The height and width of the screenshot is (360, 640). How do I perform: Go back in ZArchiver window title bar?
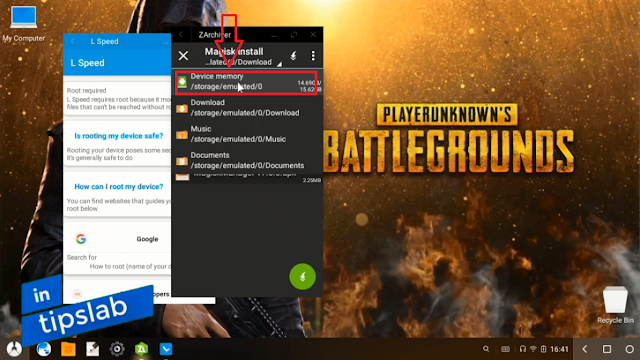[181, 35]
